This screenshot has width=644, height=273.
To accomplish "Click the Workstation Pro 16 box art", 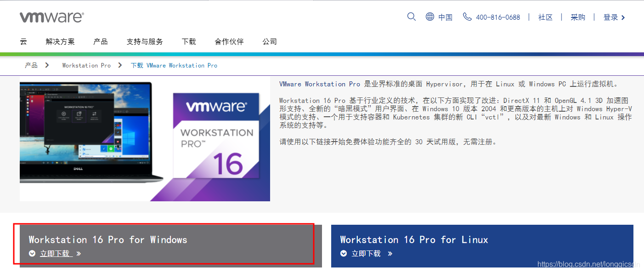I will point(216,136).
